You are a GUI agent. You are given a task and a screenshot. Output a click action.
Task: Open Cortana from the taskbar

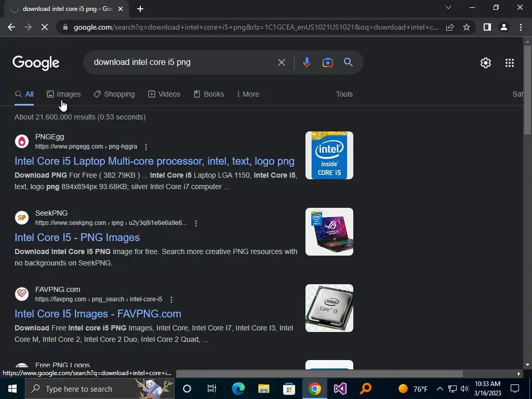(187, 389)
